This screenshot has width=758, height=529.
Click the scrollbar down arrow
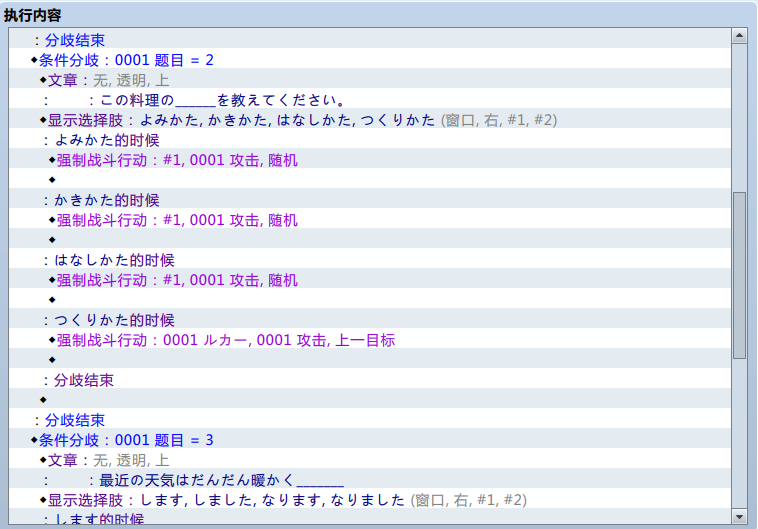tap(739, 516)
